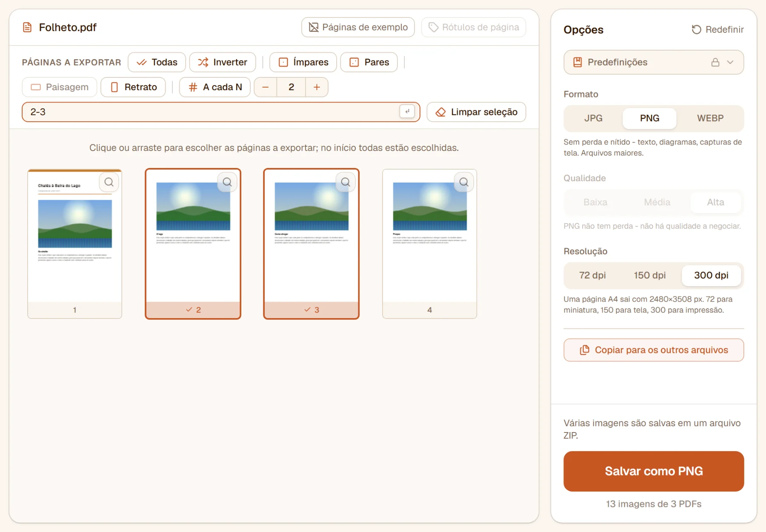Open the Predefinições dropdown

tap(654, 62)
